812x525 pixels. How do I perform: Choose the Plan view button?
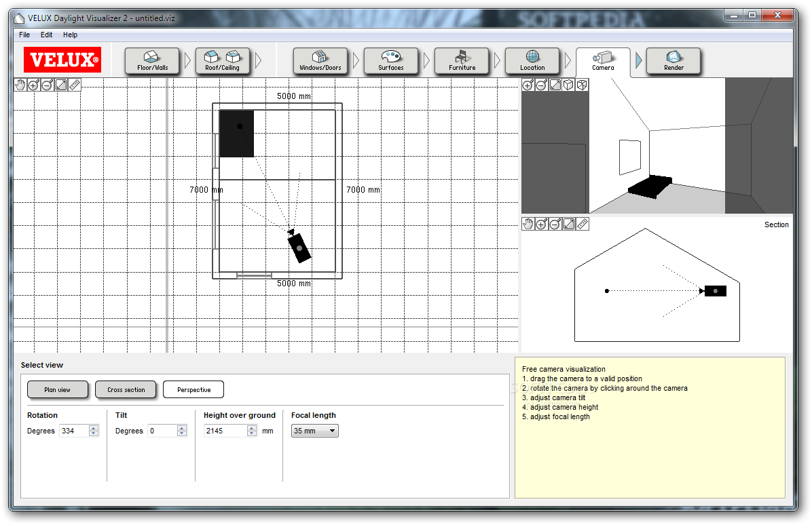58,389
